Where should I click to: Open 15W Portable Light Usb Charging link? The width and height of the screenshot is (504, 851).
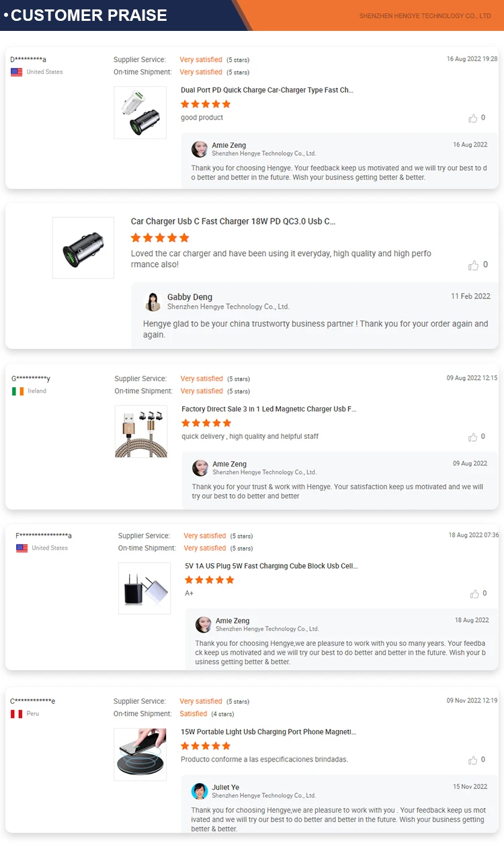tap(268, 732)
